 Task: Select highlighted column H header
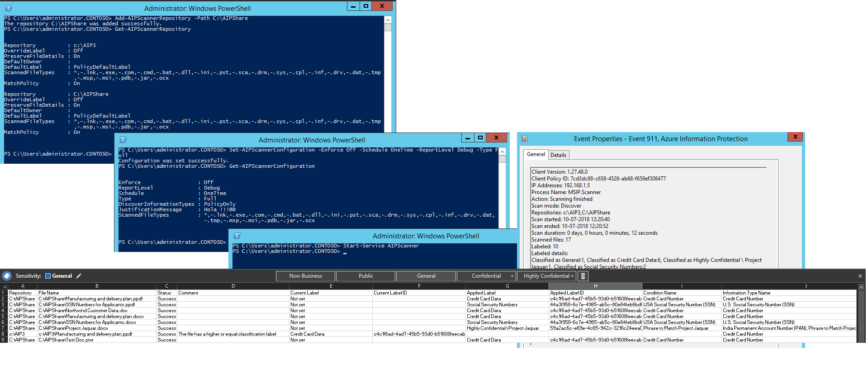(596, 286)
